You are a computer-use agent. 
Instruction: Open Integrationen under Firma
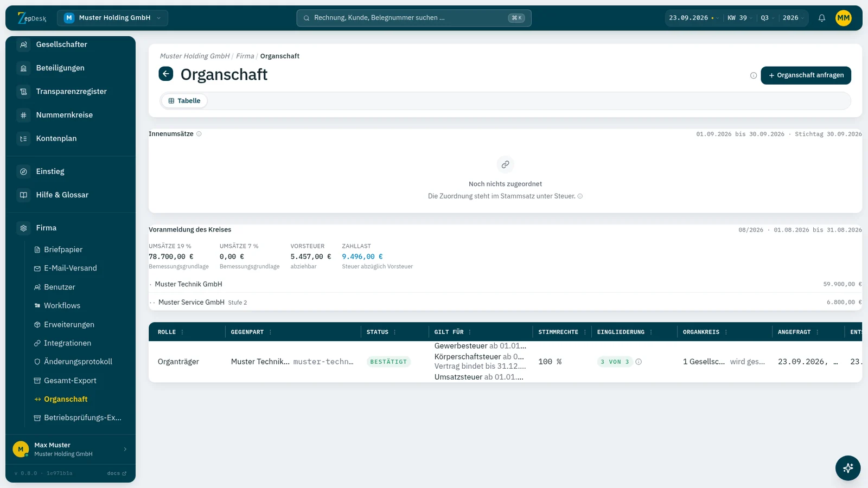78,343
